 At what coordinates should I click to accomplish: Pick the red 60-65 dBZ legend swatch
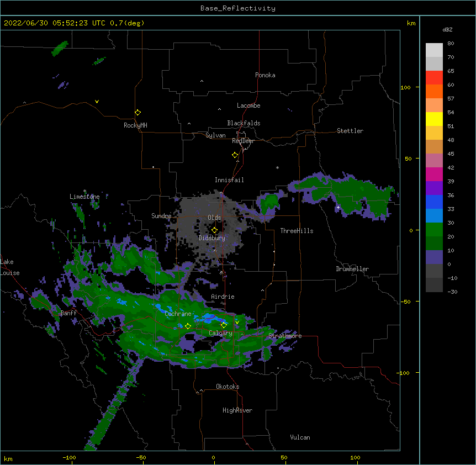point(434,78)
